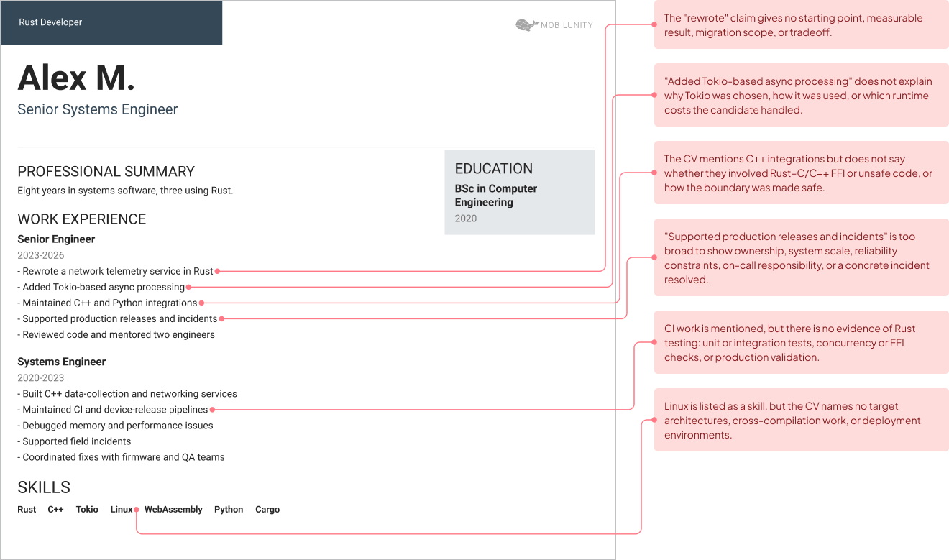
Task: Click the "Cargo" skill entry
Action: pos(267,510)
